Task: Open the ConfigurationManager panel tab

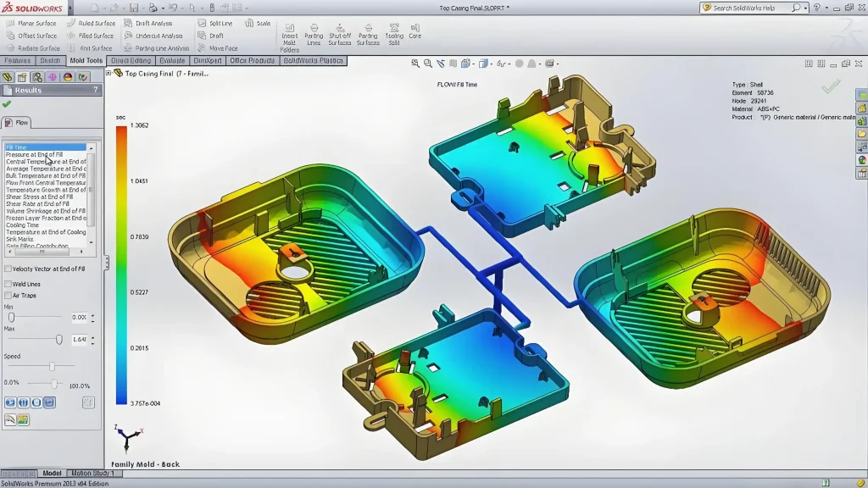Action: 37,77
